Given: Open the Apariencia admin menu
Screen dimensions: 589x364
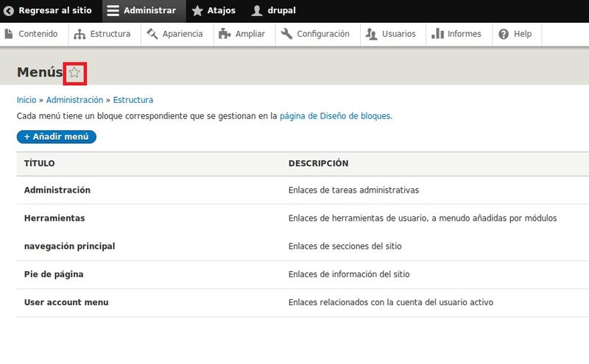Looking at the screenshot, I should pyautogui.click(x=182, y=34).
